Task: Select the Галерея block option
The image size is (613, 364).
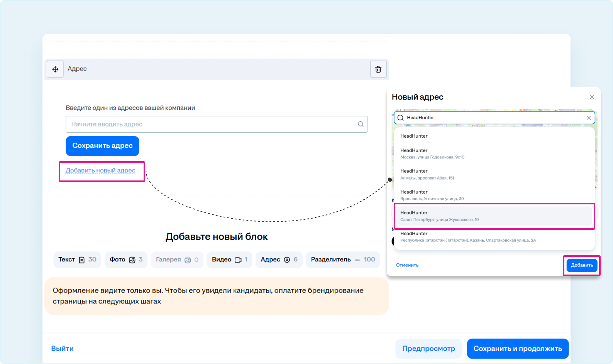Action: point(177,260)
